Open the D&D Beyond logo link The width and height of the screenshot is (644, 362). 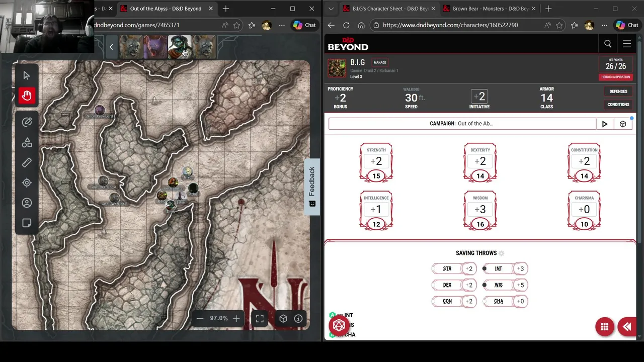tap(348, 44)
